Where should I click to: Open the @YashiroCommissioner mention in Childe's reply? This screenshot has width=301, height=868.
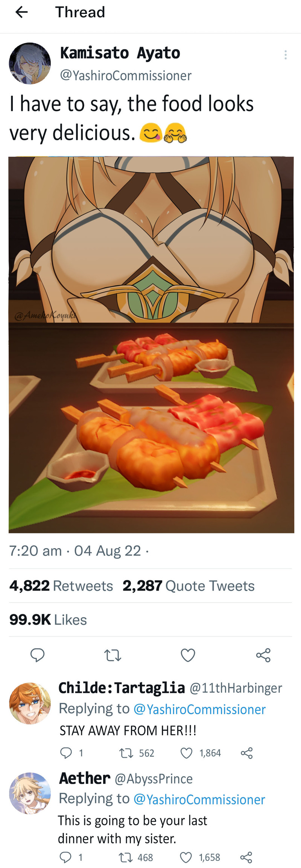click(199, 709)
